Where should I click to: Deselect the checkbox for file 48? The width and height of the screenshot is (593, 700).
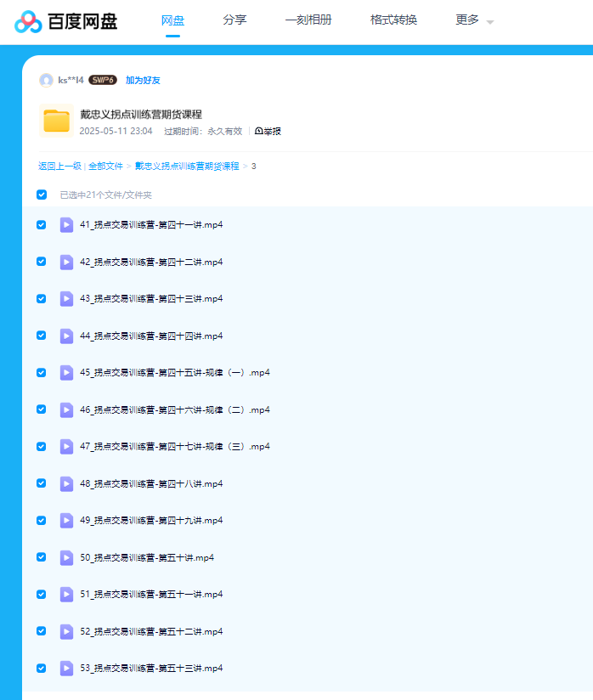pos(41,483)
